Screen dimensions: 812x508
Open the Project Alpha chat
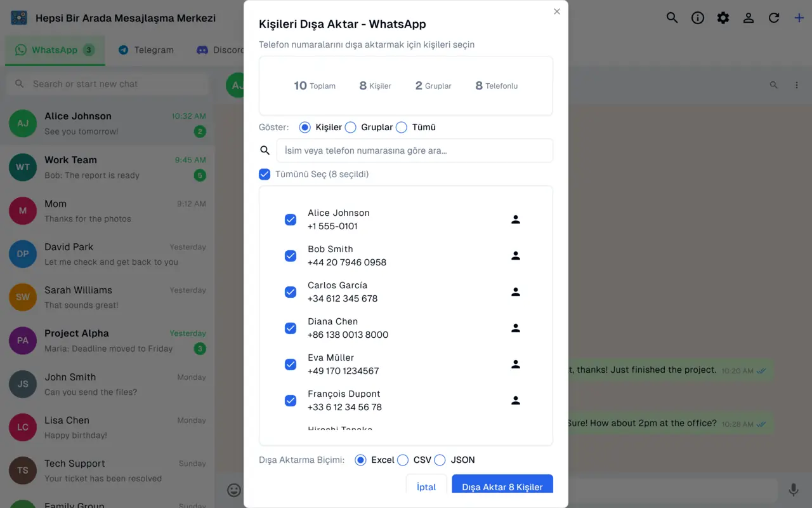(107, 340)
